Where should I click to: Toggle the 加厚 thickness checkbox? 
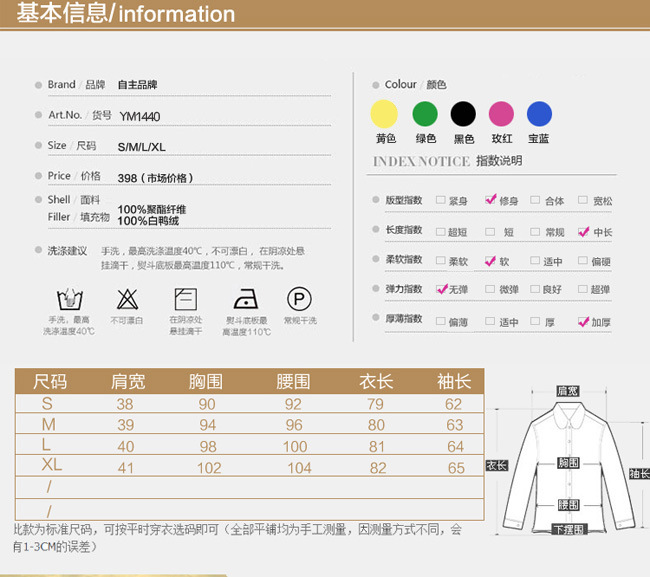[584, 321]
